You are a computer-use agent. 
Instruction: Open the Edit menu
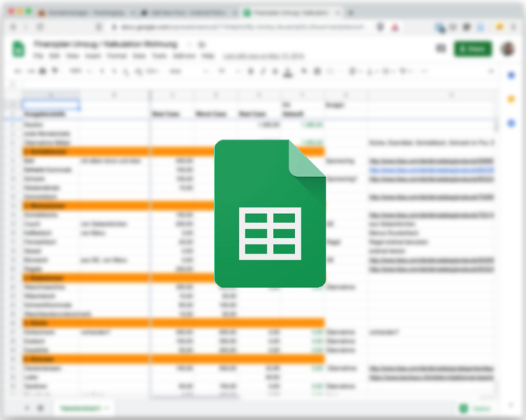pos(55,55)
